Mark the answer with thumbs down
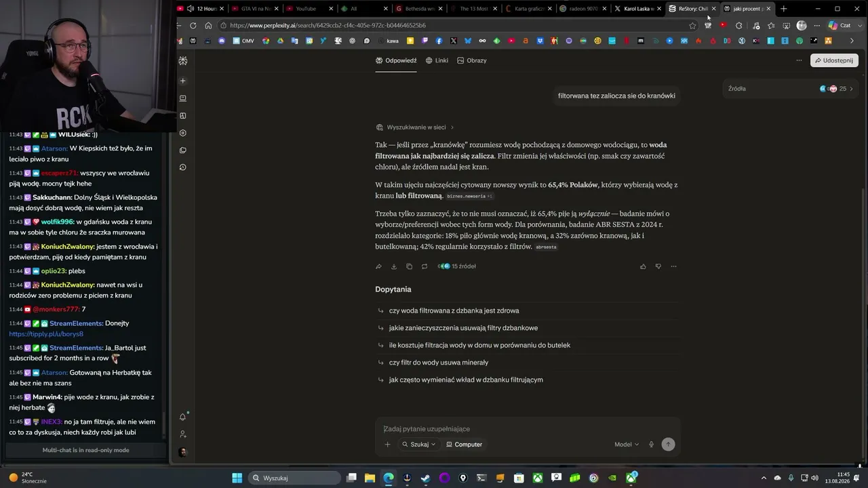The image size is (868, 488). (658, 266)
